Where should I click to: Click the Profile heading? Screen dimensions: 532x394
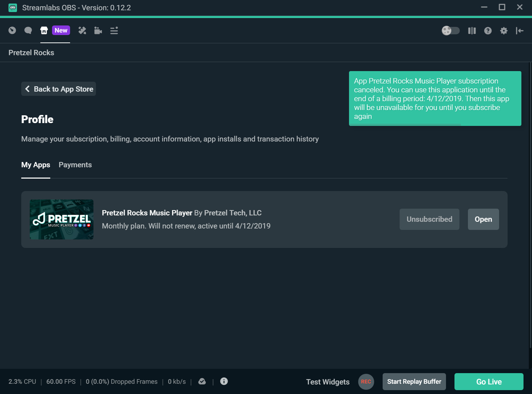point(37,120)
